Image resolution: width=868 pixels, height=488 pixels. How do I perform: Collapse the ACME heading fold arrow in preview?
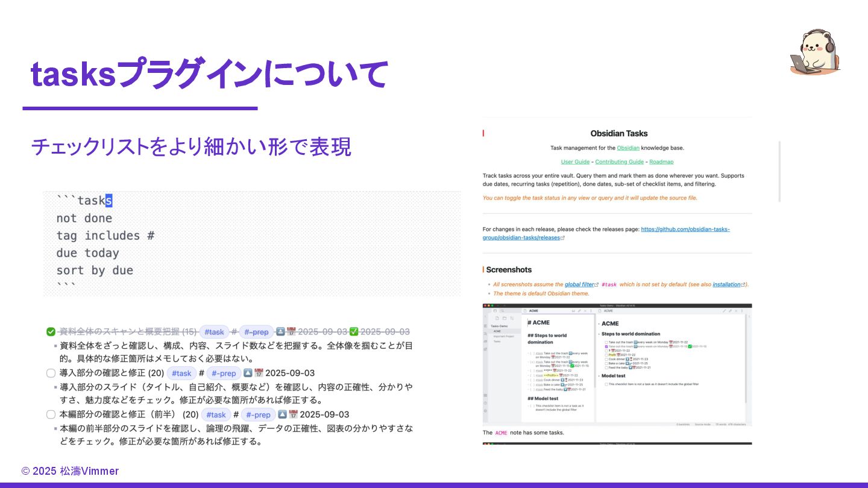pyautogui.click(x=599, y=324)
